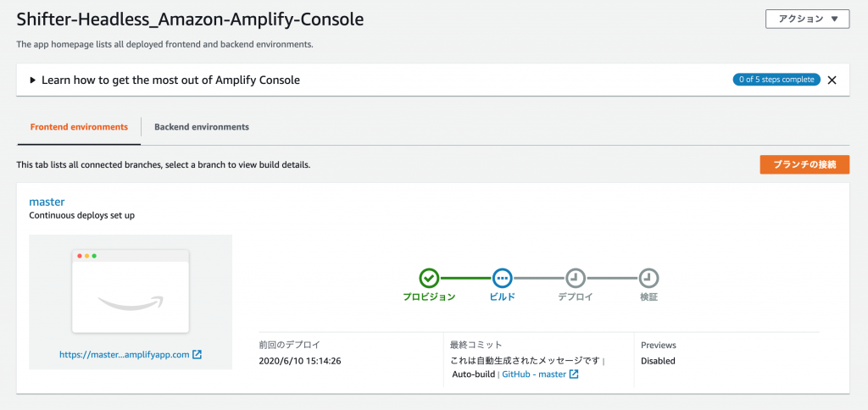Click the Shifter-Headless_Amazon-Amplify-Console title

coord(191,20)
